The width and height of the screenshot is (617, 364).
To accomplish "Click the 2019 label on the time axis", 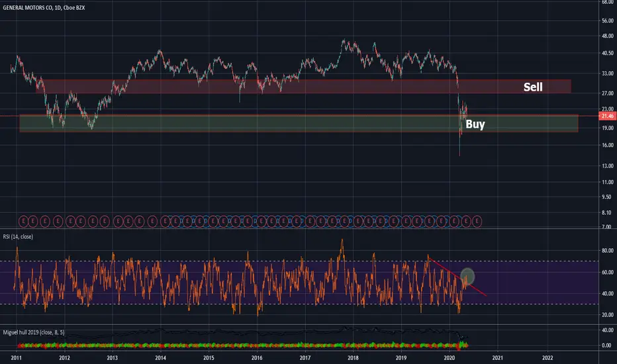I will tap(401, 357).
